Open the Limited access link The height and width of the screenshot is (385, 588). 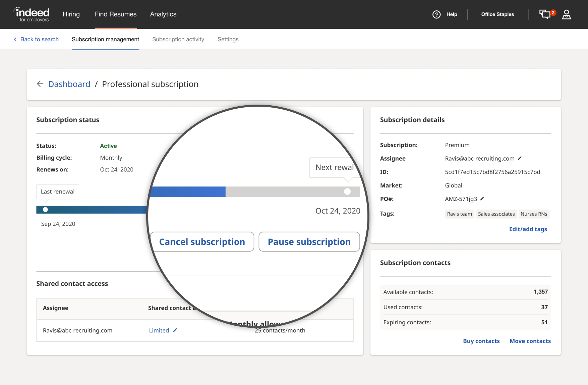tap(159, 330)
